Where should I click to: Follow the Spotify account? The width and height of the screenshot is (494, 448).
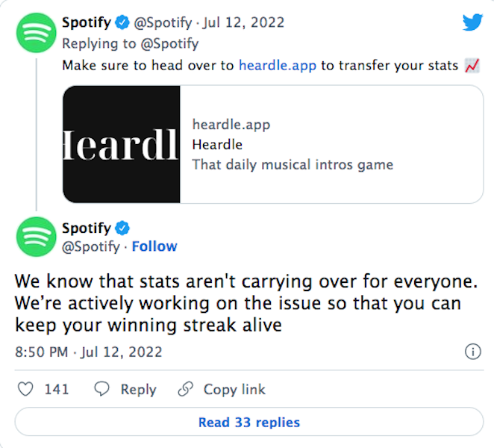click(154, 246)
